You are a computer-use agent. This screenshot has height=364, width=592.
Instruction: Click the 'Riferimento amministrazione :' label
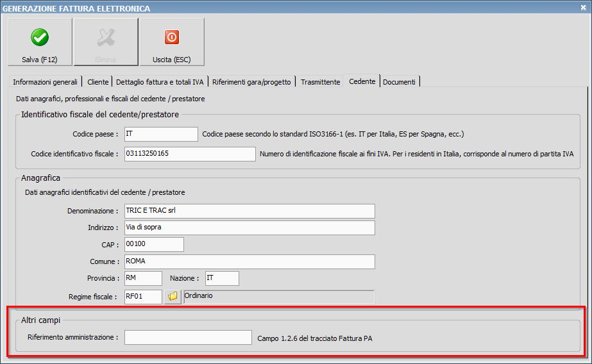point(73,337)
